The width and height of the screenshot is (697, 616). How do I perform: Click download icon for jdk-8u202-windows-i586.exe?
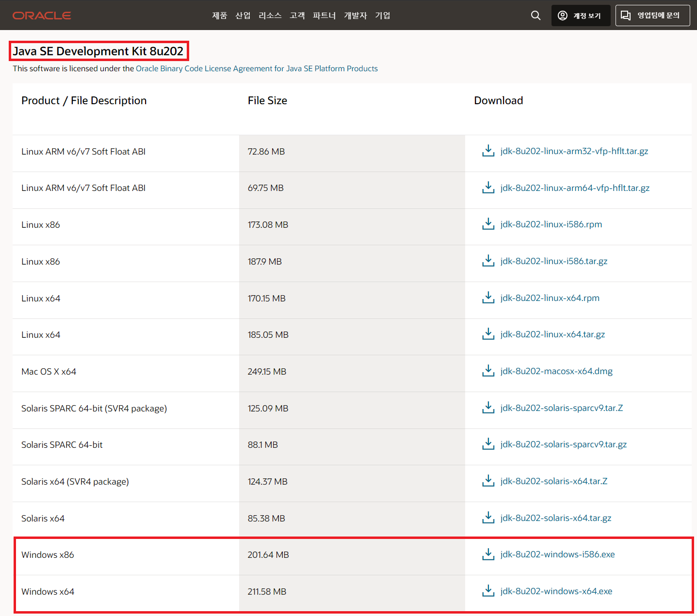pos(488,554)
